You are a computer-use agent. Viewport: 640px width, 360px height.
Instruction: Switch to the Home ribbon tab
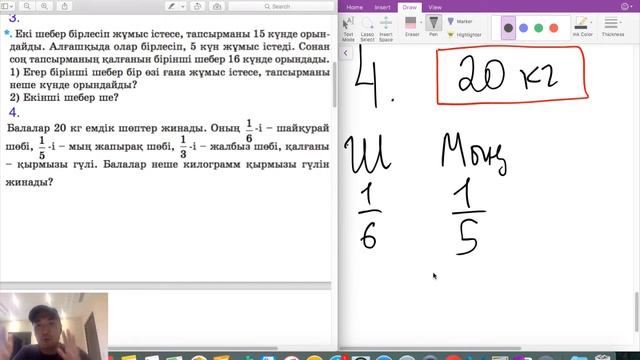coord(354,7)
